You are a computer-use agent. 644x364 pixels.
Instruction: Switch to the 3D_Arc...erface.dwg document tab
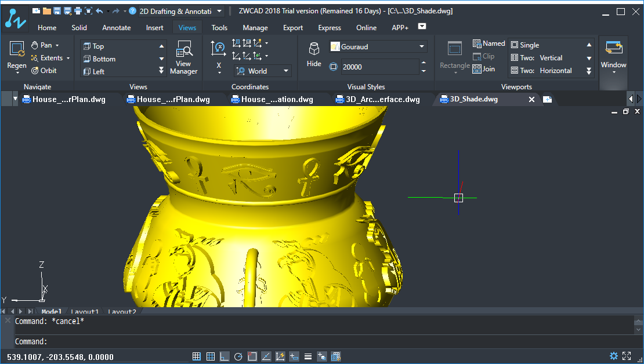382,99
